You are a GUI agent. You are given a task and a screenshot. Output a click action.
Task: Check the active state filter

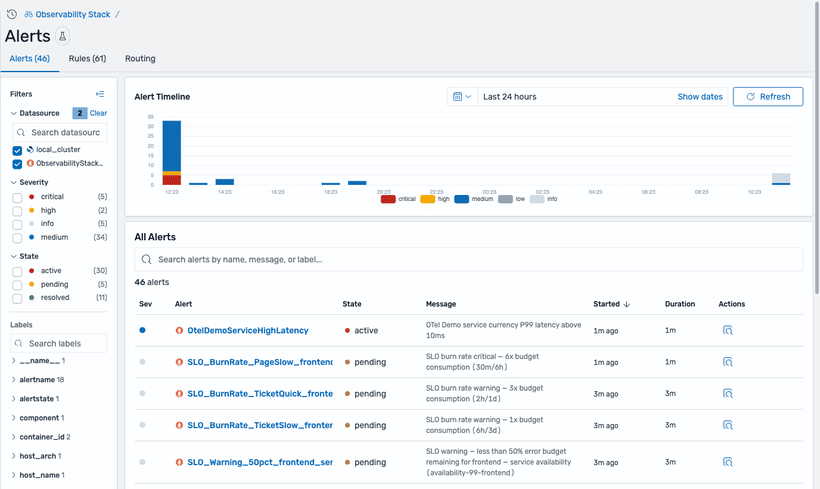tap(17, 271)
